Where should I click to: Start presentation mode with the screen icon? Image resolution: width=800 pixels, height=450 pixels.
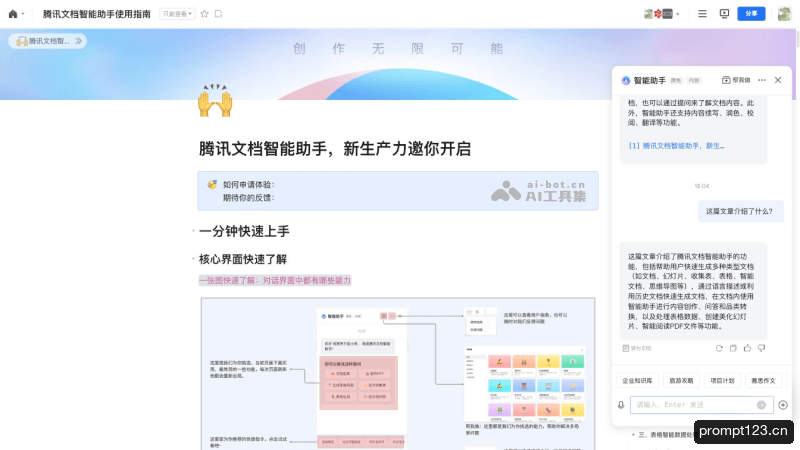point(724,14)
